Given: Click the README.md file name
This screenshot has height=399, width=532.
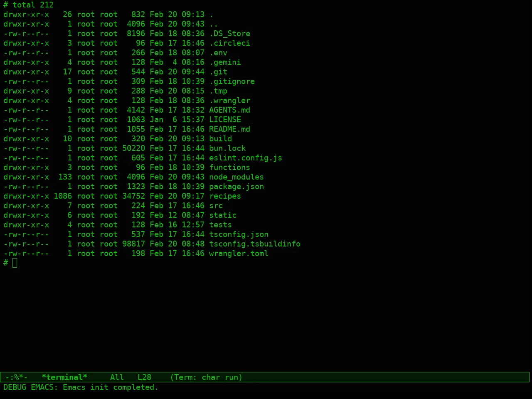Looking at the screenshot, I should tap(230, 129).
